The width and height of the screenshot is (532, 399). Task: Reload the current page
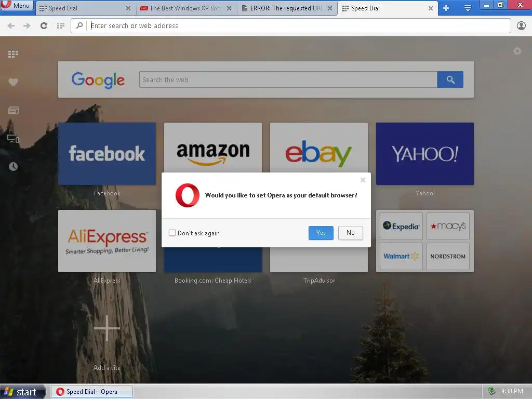[x=44, y=26]
